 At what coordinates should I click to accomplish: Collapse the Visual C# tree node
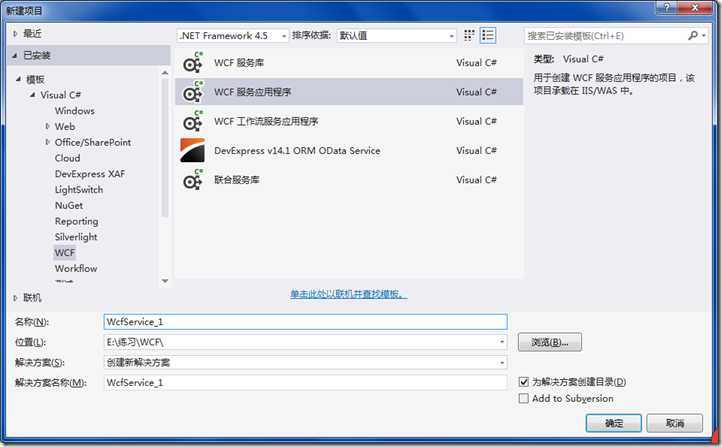[x=32, y=95]
